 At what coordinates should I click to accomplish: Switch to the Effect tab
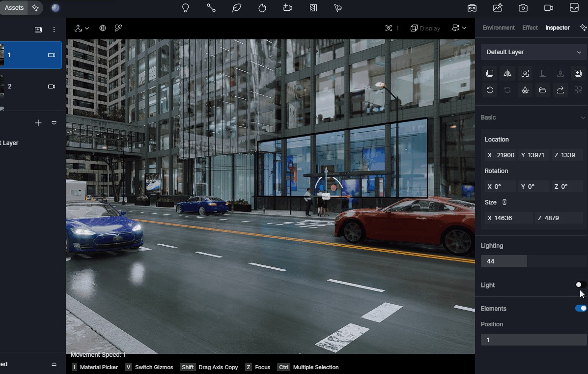(530, 28)
